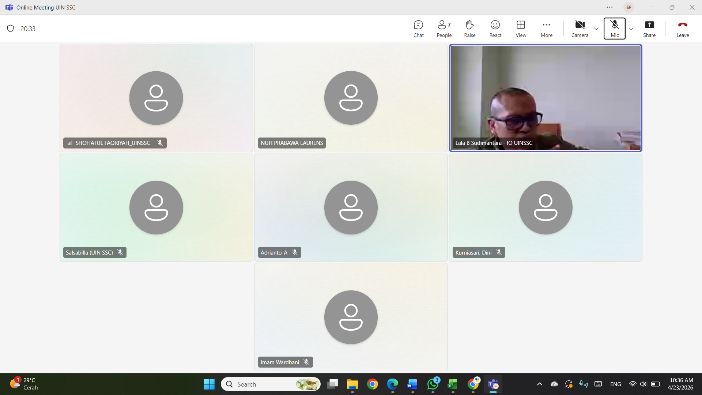Viewport: 702px width, 395px height.
Task: Open the weather widget on taskbar
Action: pyautogui.click(x=25, y=384)
